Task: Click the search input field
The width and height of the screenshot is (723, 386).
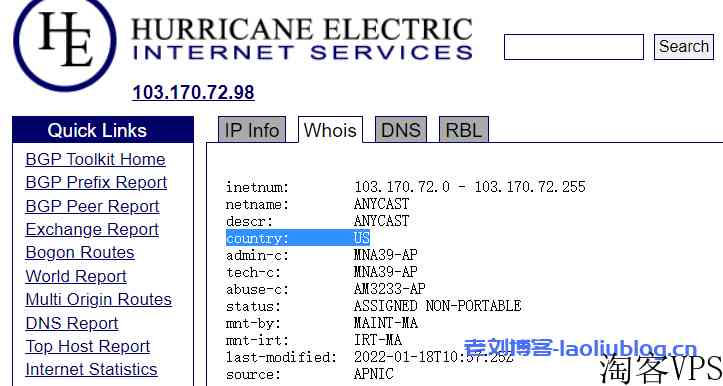Action: tap(574, 47)
